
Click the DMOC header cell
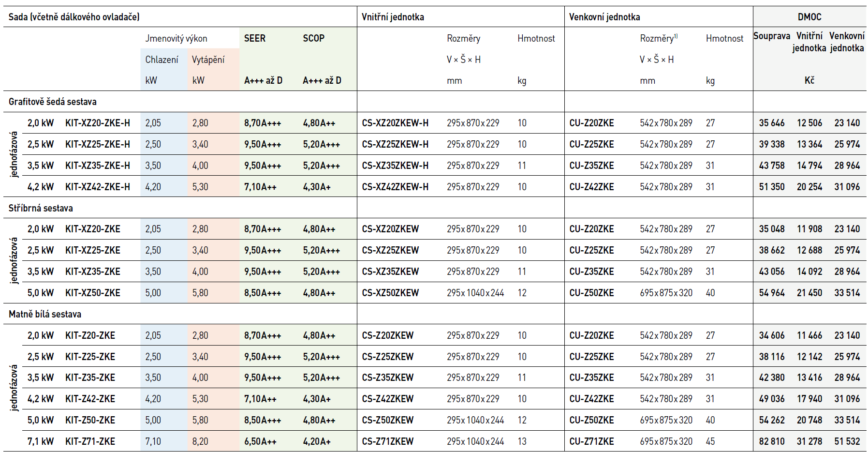click(809, 17)
